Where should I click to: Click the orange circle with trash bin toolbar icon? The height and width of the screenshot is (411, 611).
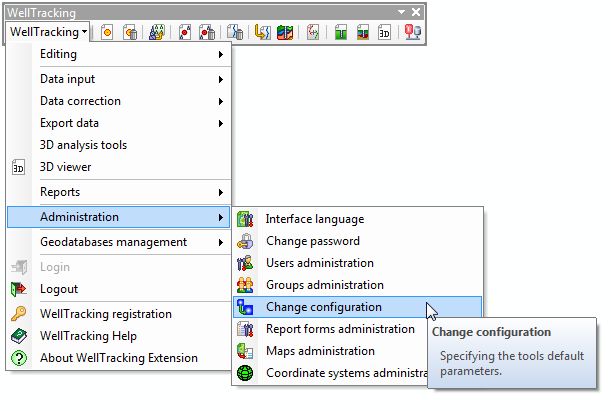click(130, 32)
